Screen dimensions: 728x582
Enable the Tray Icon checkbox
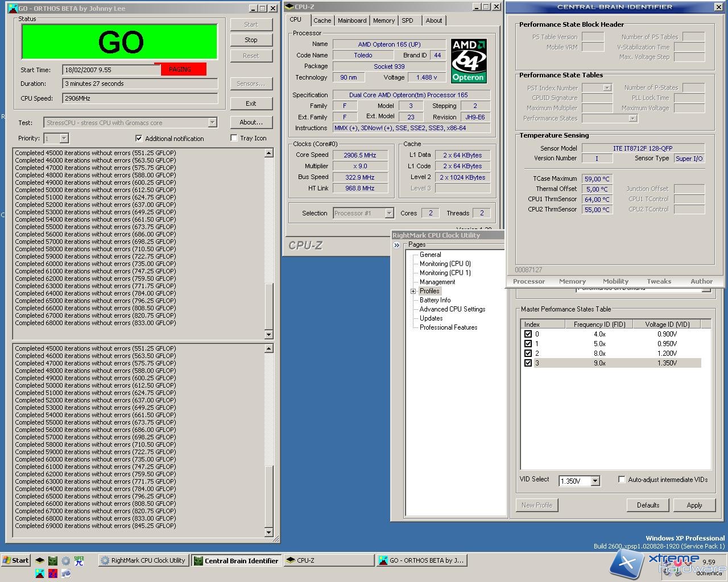(x=234, y=138)
